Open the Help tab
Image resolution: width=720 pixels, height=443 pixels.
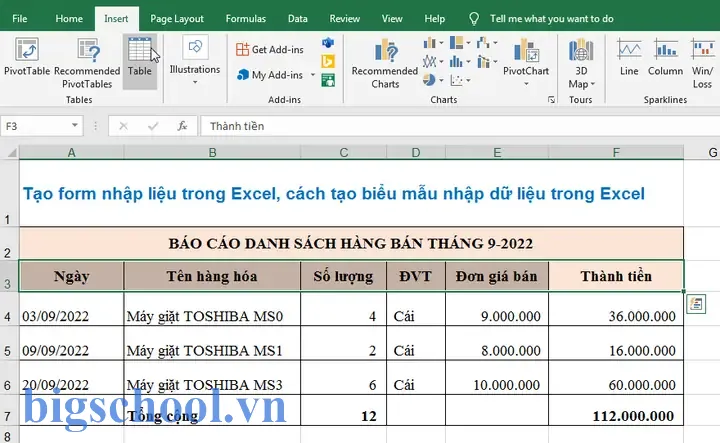point(434,19)
